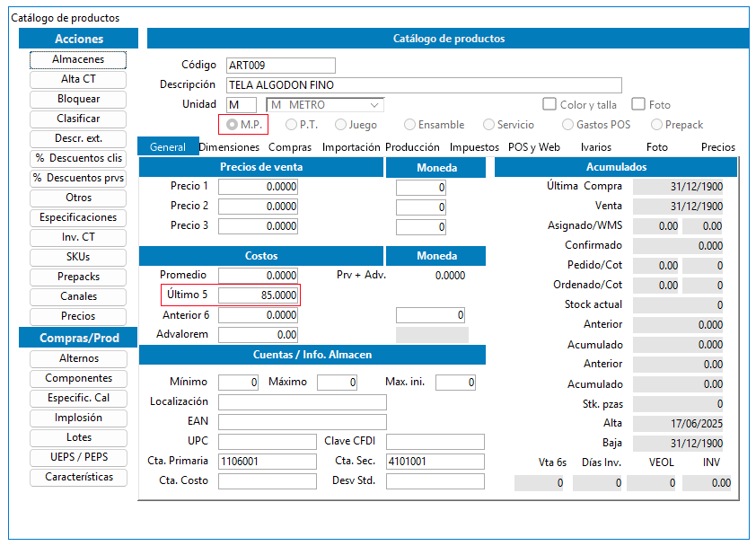Click the Localización input field
756x546 pixels.
point(303,402)
